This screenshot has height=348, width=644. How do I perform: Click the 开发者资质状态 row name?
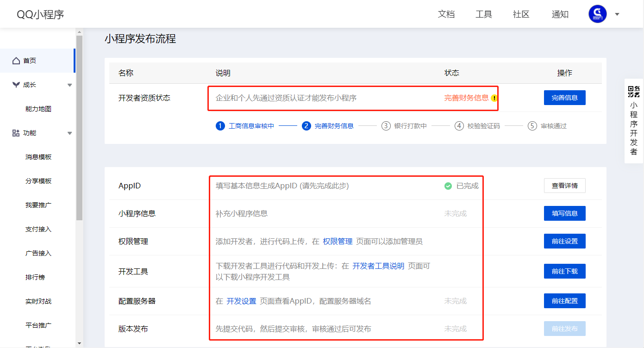click(144, 98)
